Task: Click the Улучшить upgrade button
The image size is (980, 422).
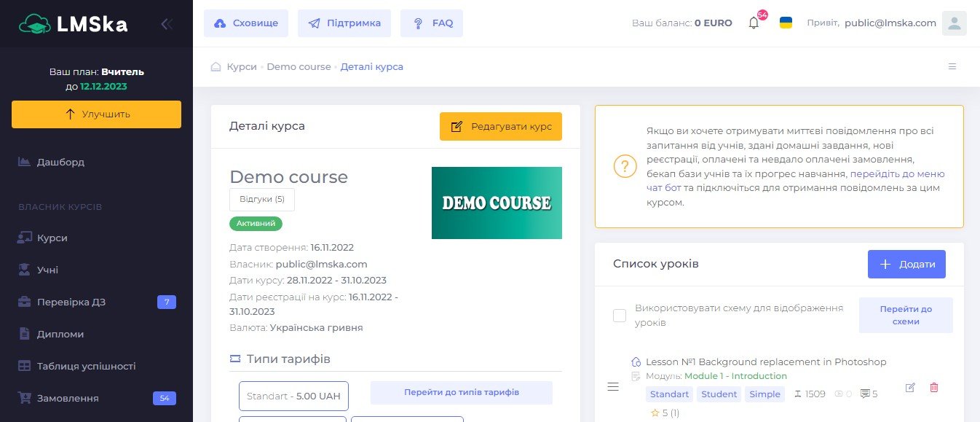Action: click(96, 114)
